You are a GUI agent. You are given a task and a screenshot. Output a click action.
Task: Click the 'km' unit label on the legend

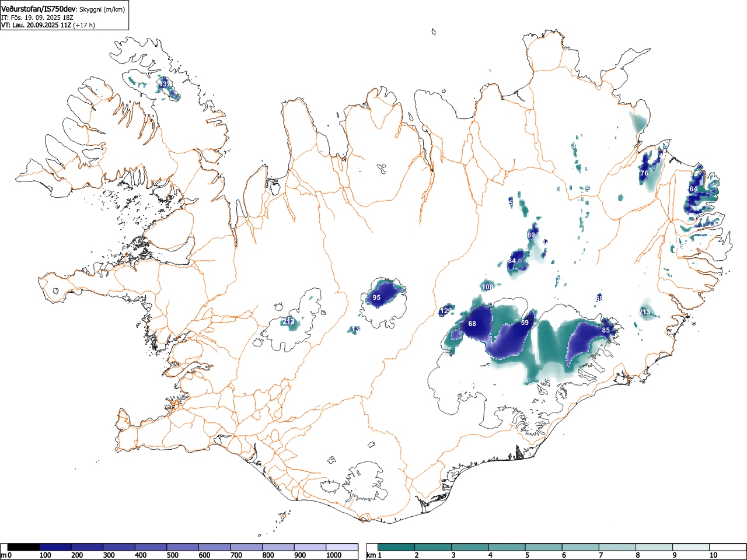click(370, 555)
